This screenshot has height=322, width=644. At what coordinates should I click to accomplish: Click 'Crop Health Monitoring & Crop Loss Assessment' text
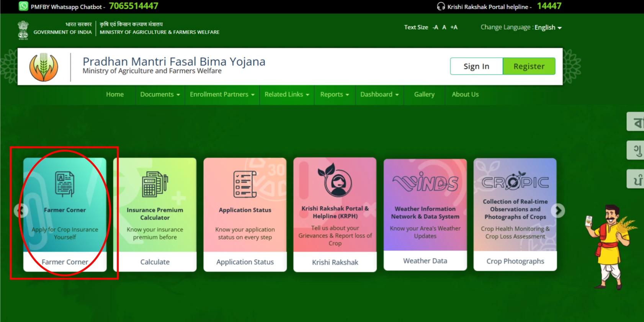515,232
